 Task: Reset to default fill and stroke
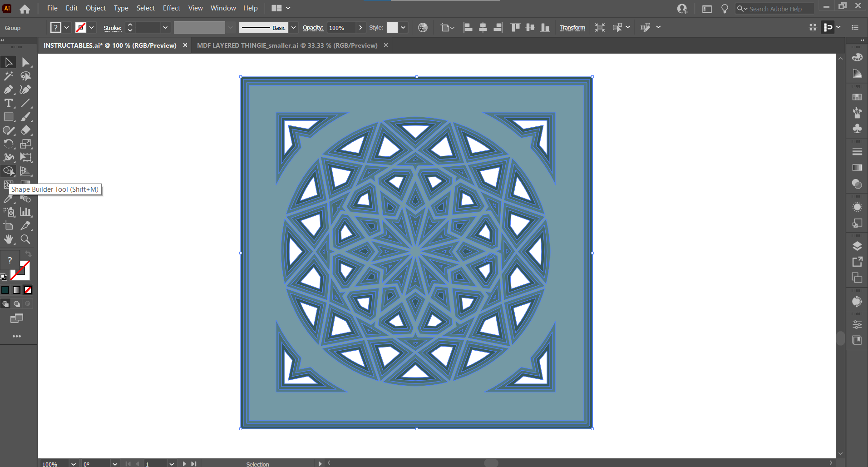tap(4, 277)
